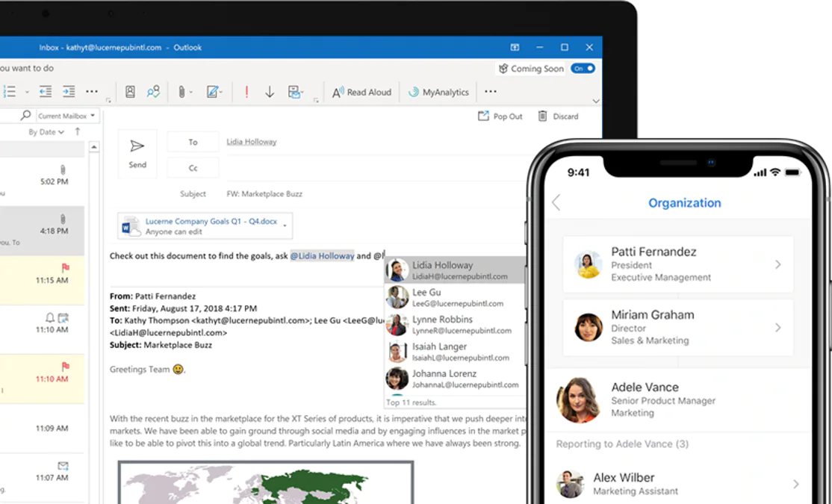The image size is (832, 504).
Task: Open MyAnalytics from the ribbon
Action: (438, 93)
